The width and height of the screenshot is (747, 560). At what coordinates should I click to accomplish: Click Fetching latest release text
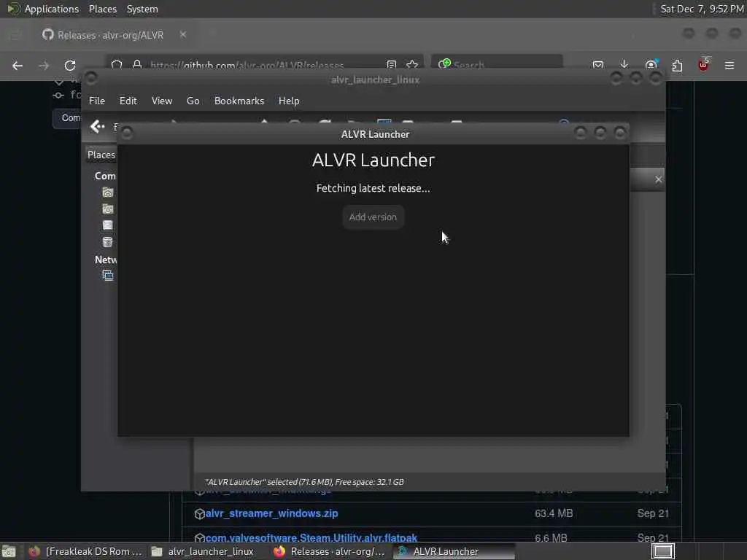[373, 189]
